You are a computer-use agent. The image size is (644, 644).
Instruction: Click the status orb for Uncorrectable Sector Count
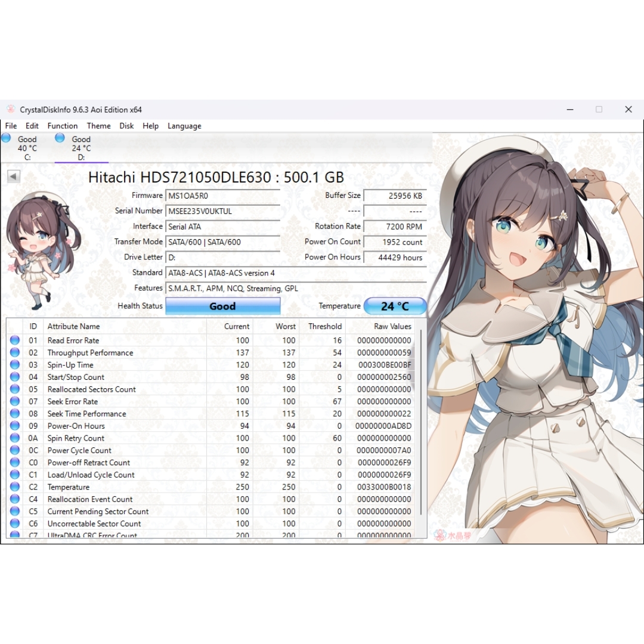15,524
